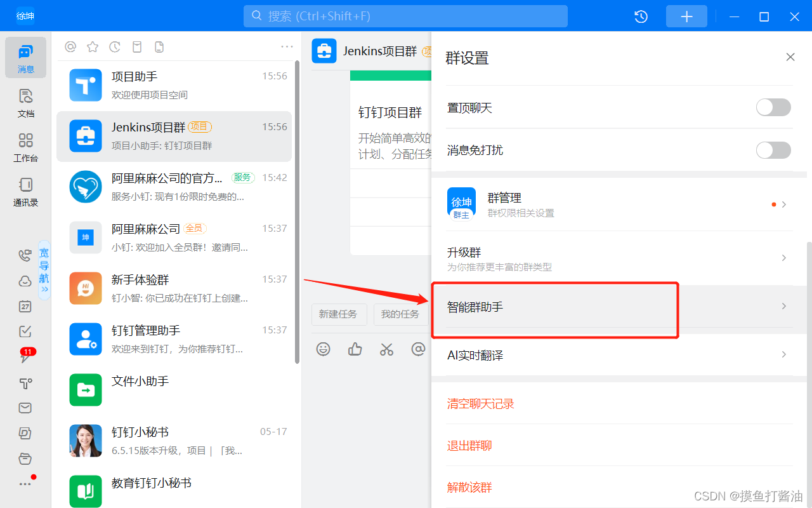
Task: Open the Messages (消息) sidebar tab
Action: tap(25, 58)
